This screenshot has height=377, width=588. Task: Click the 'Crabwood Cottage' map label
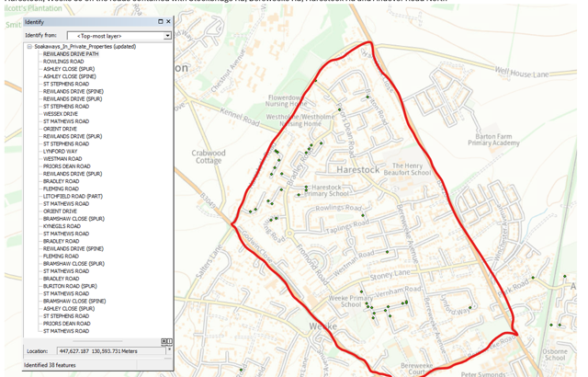pyautogui.click(x=209, y=157)
